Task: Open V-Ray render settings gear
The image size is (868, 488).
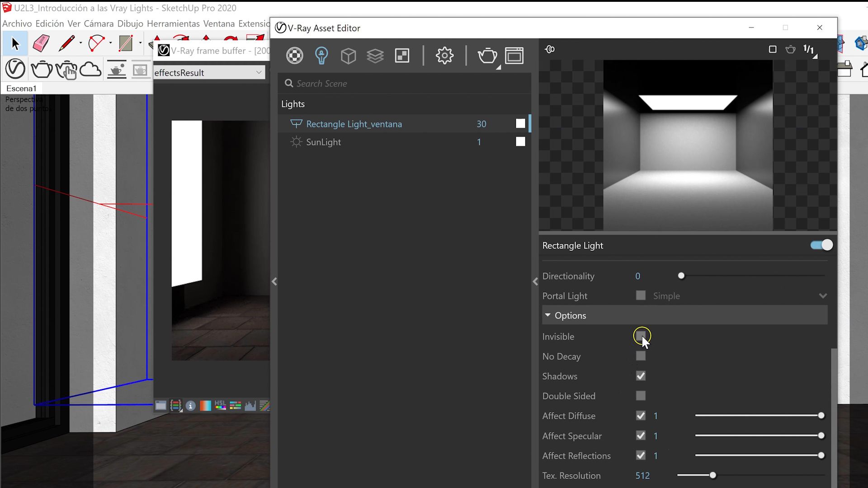Action: [x=445, y=56]
